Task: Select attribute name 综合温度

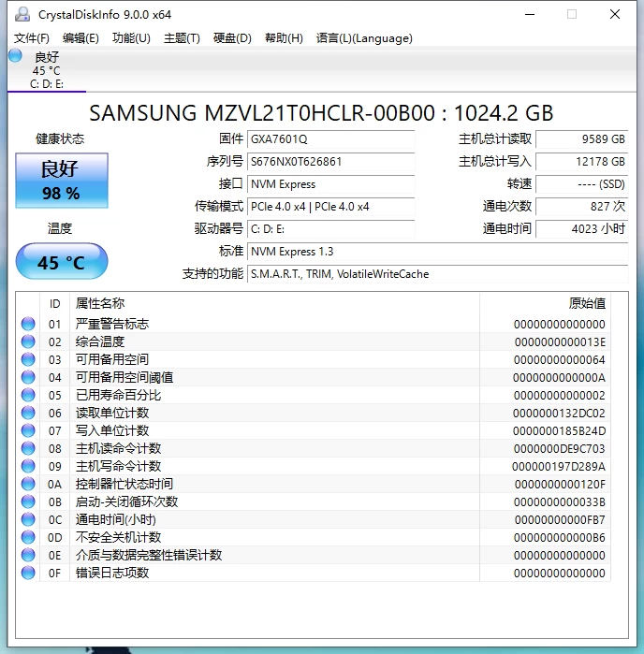Action: click(100, 342)
